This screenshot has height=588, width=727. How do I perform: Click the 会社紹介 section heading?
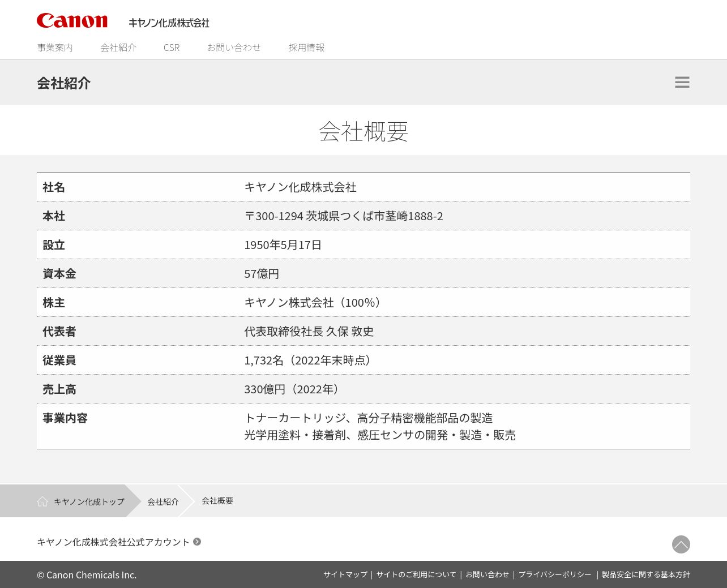coord(64,83)
